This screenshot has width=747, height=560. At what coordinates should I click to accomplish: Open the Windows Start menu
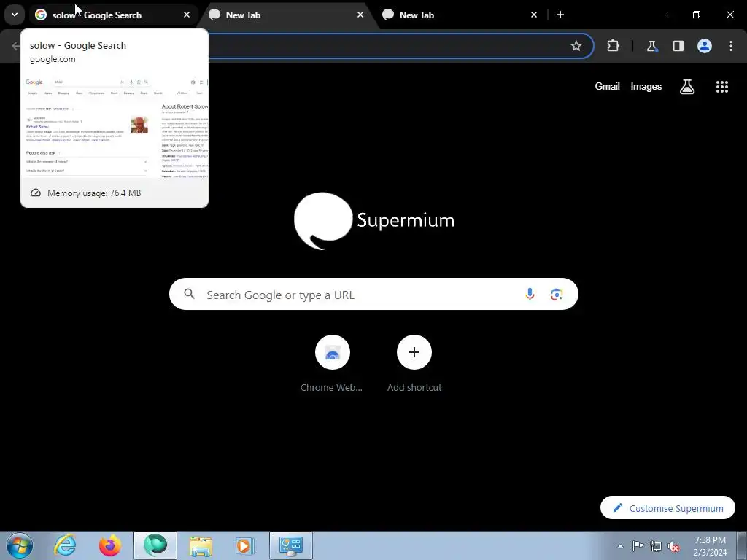pyautogui.click(x=19, y=545)
